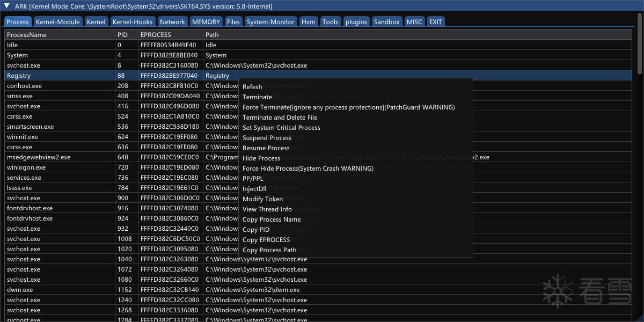Open the Hvm tab

(309, 21)
